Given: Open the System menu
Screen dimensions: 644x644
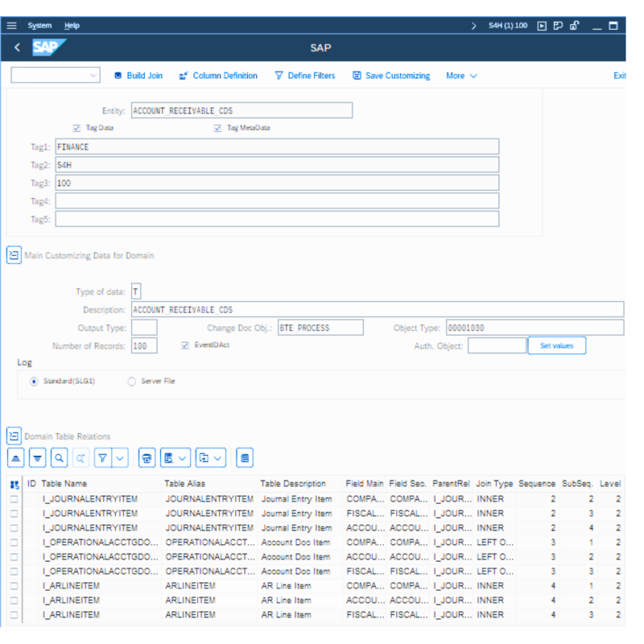Looking at the screenshot, I should click(39, 25).
